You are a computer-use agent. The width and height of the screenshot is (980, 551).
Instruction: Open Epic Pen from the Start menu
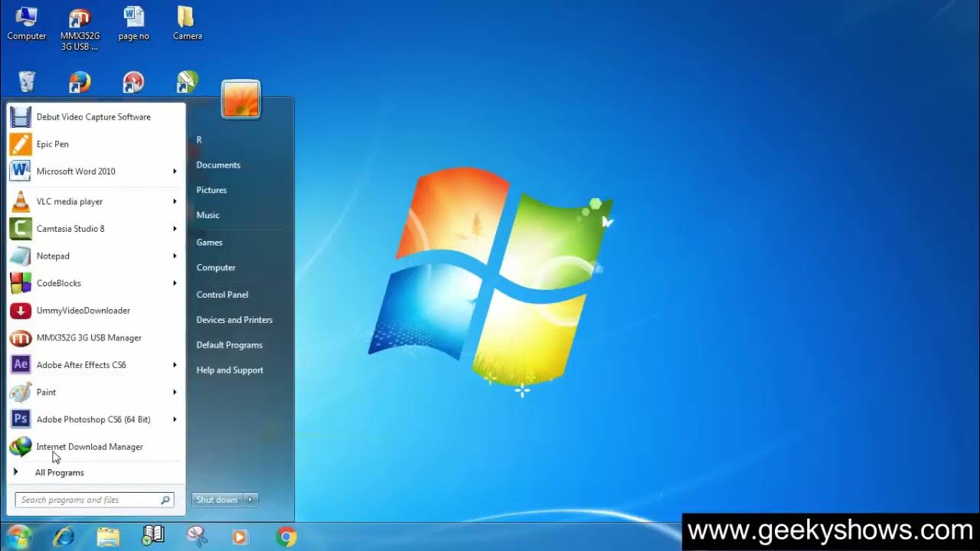pyautogui.click(x=95, y=144)
